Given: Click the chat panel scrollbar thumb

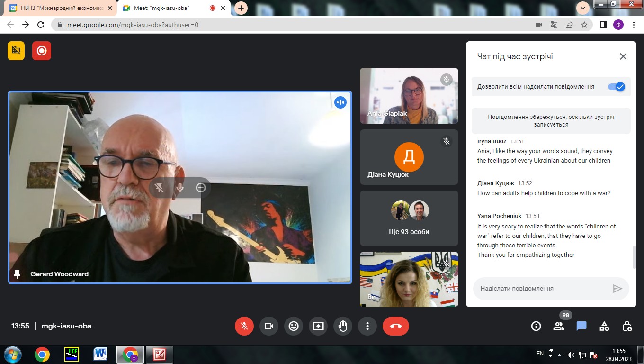Looking at the screenshot, I should tap(635, 257).
